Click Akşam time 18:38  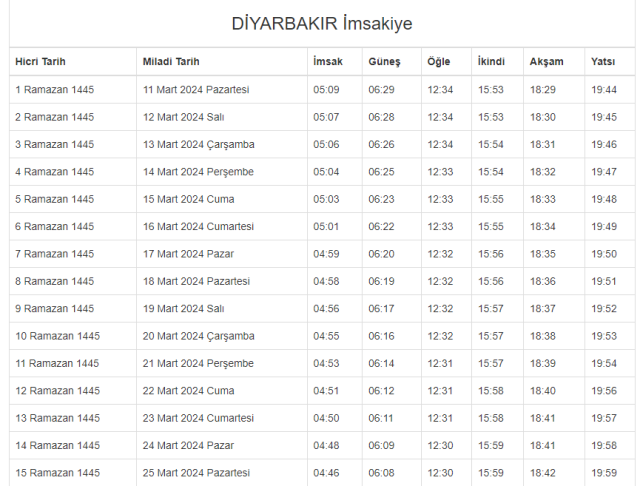542,336
